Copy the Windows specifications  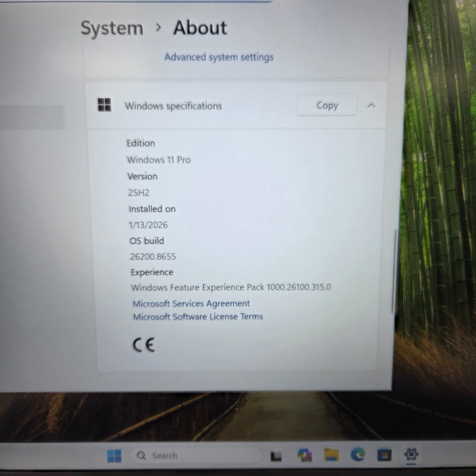tap(327, 106)
